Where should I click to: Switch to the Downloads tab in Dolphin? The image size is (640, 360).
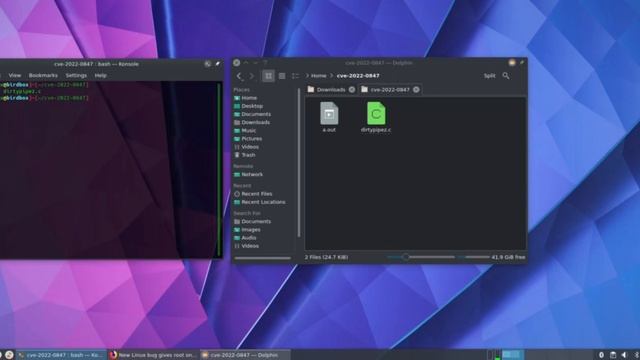click(331, 90)
